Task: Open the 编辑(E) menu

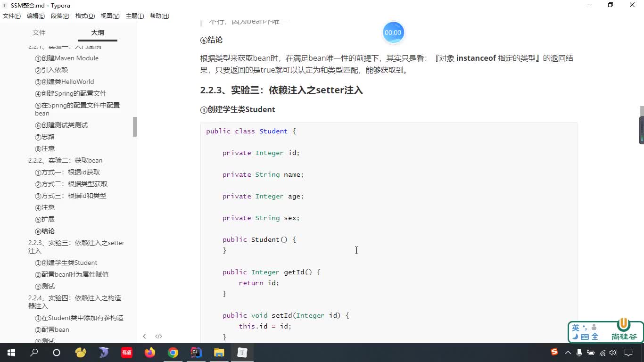Action: pyautogui.click(x=36, y=16)
